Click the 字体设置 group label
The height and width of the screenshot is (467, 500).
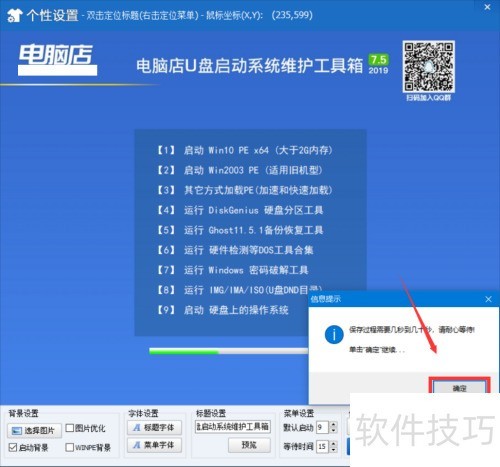[x=143, y=413]
